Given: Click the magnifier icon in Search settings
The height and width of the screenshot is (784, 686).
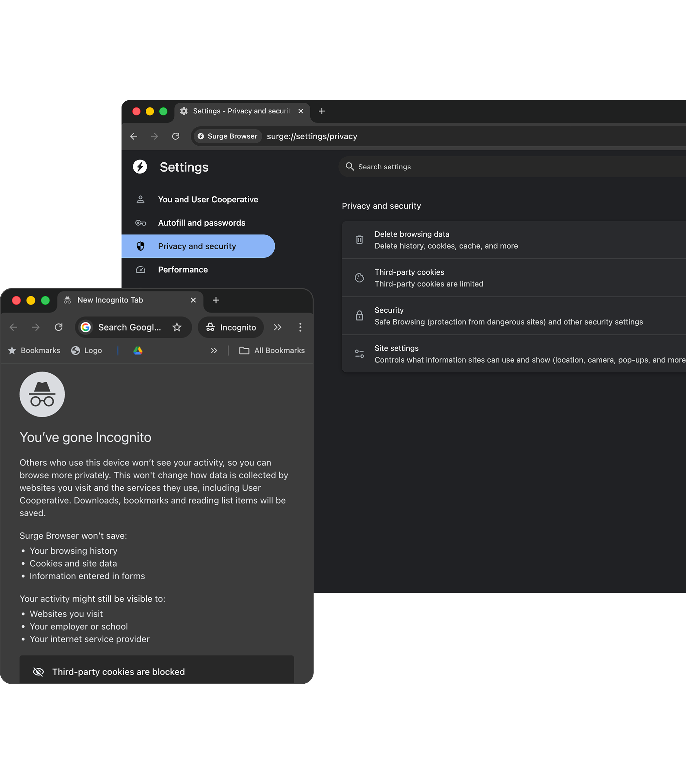Looking at the screenshot, I should point(350,167).
